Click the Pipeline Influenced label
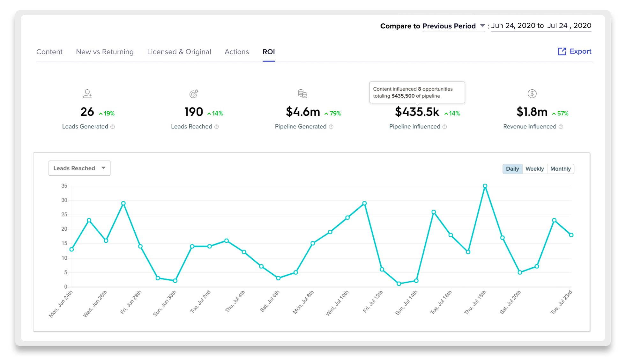The height and width of the screenshot is (364, 626). coord(415,127)
